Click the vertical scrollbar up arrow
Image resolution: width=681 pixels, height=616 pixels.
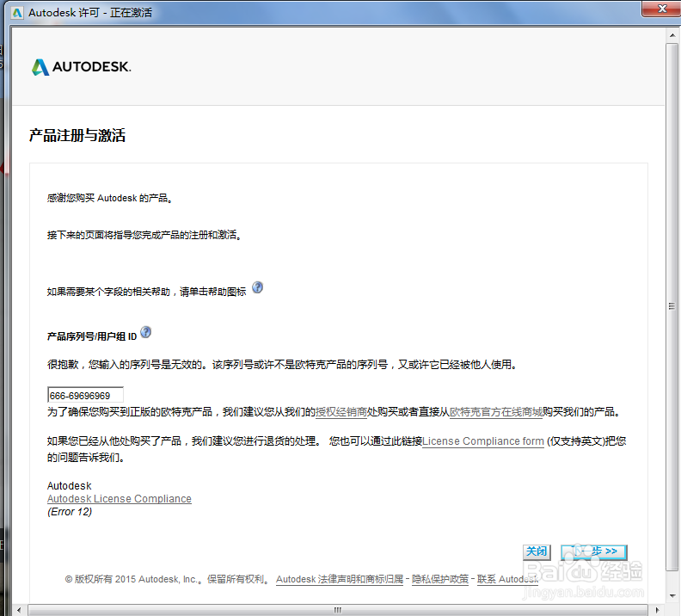tap(672, 35)
